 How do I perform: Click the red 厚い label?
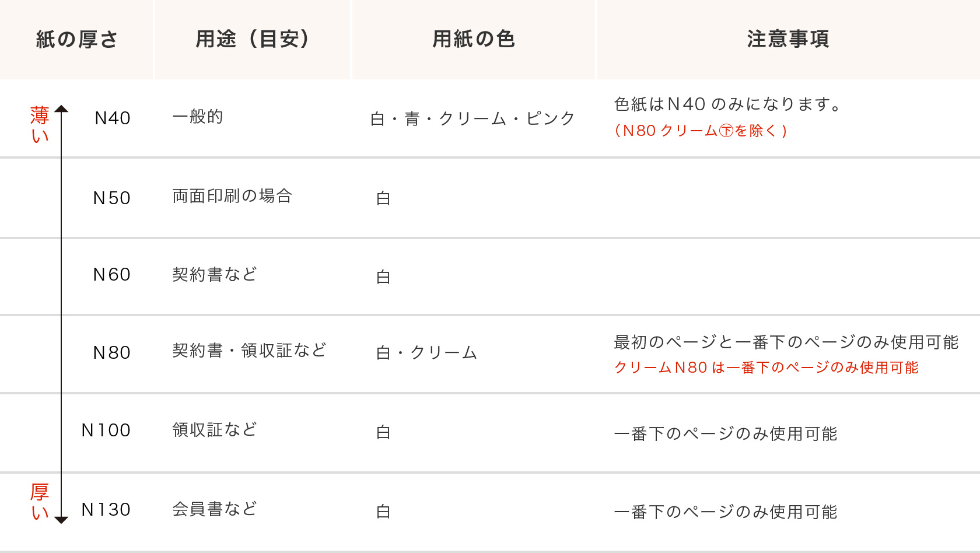(40, 502)
